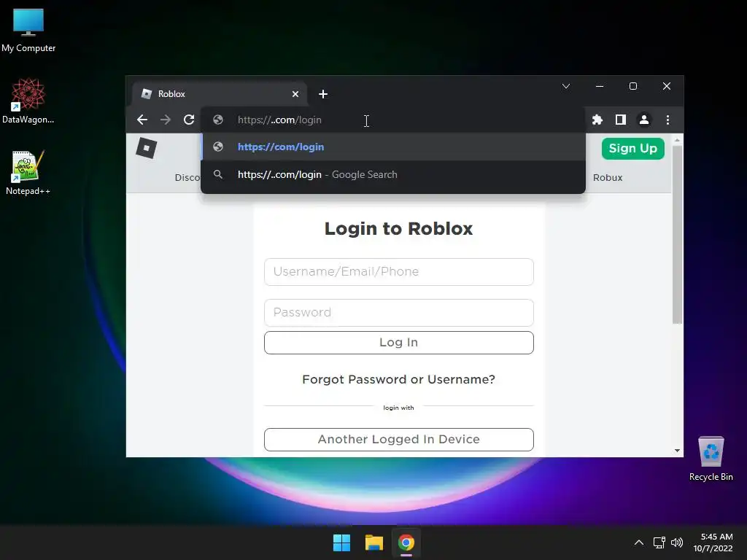Select the https://com/login suggestion
Screen dimensions: 747x560
(393, 147)
